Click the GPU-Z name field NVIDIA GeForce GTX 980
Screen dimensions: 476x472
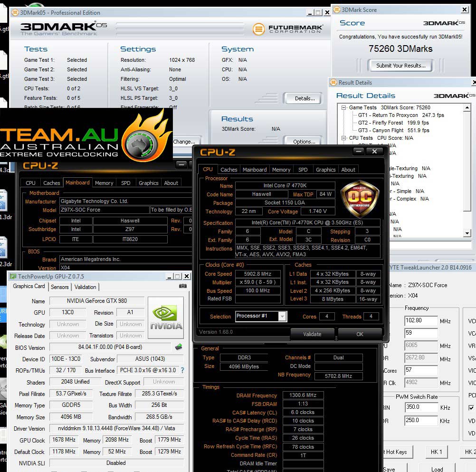click(97, 301)
